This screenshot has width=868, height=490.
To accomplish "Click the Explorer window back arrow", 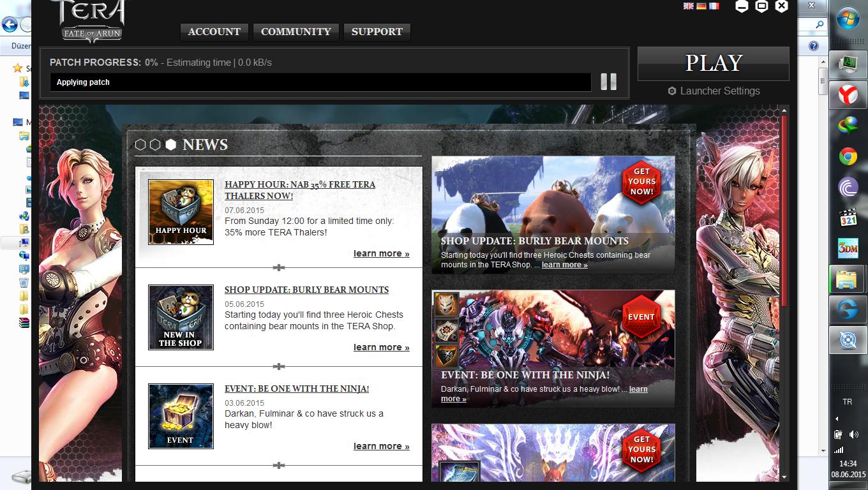I will [x=10, y=25].
